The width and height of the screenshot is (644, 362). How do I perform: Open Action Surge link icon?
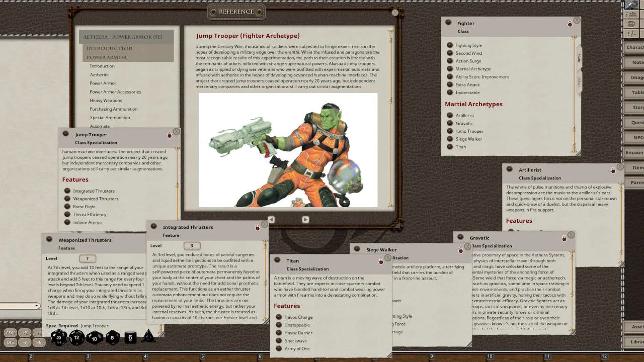pos(450,61)
